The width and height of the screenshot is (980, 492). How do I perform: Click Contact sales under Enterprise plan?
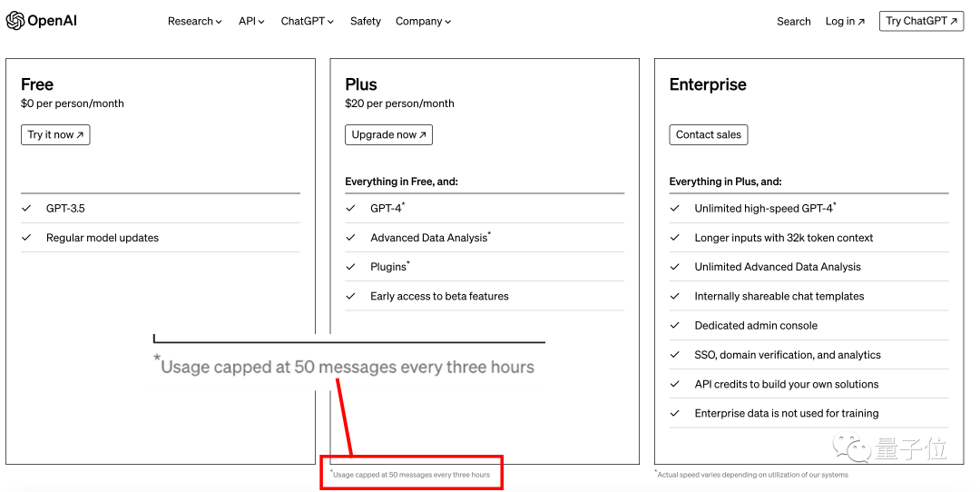pyautogui.click(x=708, y=134)
